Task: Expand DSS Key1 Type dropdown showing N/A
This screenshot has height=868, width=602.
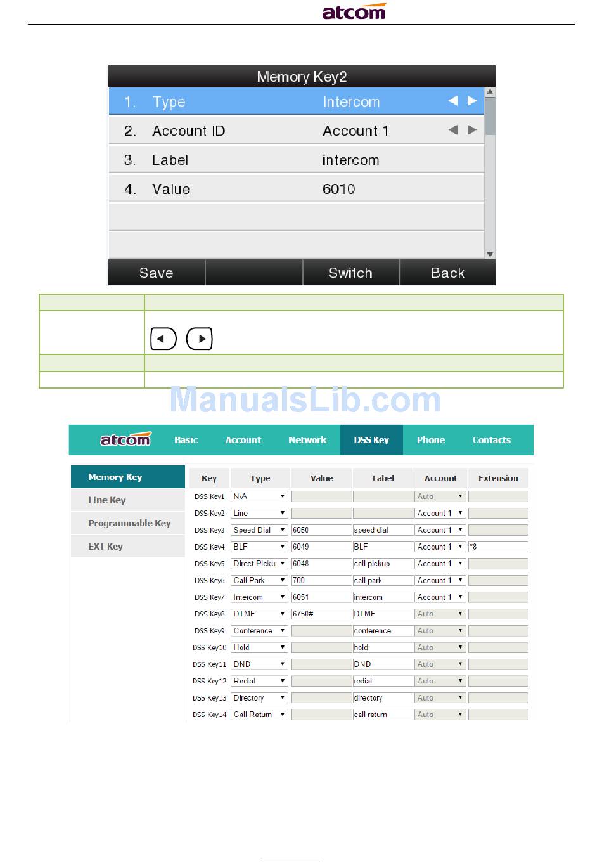Action: click(259, 496)
